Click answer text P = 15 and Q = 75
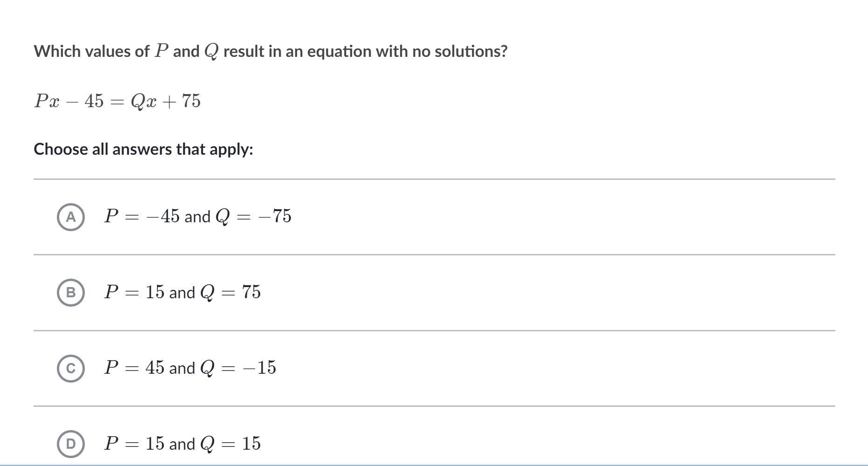The image size is (868, 466). click(x=182, y=292)
